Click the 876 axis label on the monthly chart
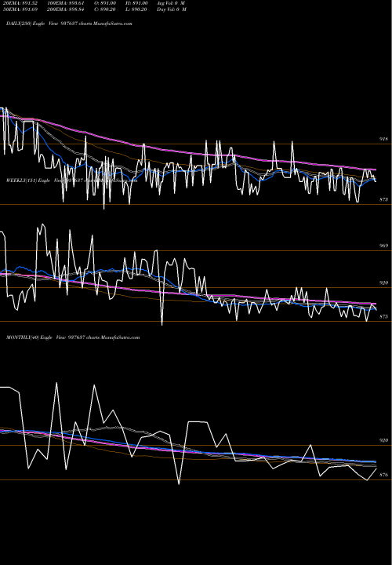This screenshot has width=392, height=565. coord(383,475)
